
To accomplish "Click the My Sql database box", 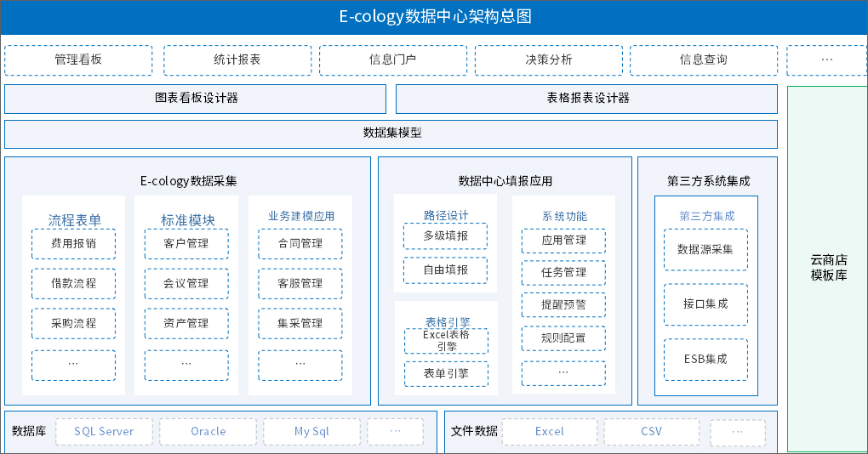I will pyautogui.click(x=311, y=432).
